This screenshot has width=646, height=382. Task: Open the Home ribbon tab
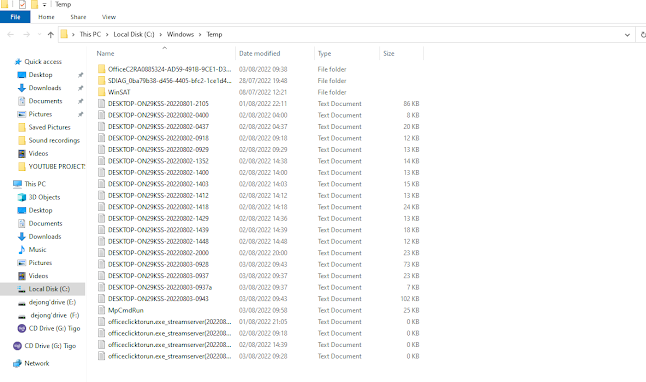click(46, 17)
